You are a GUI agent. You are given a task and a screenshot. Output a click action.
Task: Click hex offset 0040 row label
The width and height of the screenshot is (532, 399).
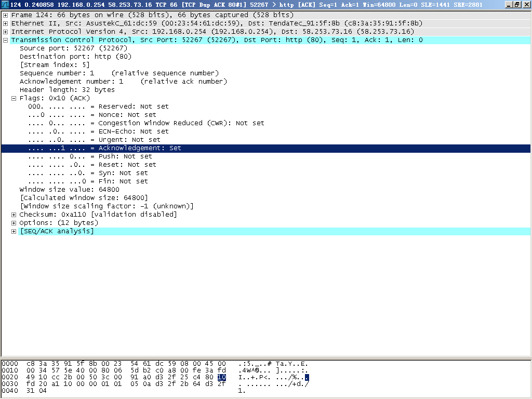[10, 391]
